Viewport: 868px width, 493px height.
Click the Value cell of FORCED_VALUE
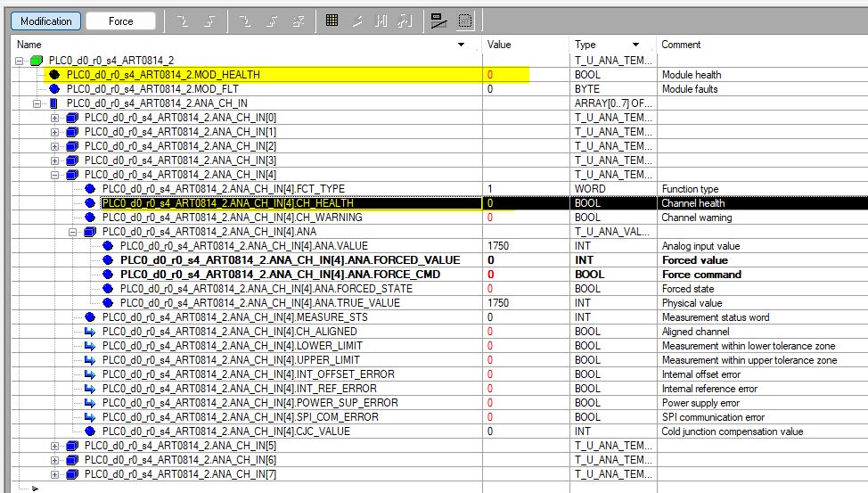pos(525,260)
